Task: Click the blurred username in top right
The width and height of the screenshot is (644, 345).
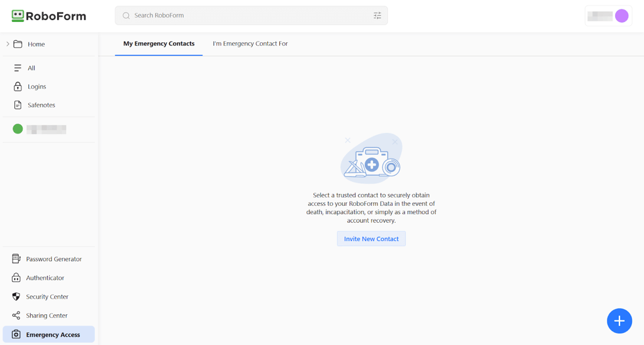Action: point(600,16)
